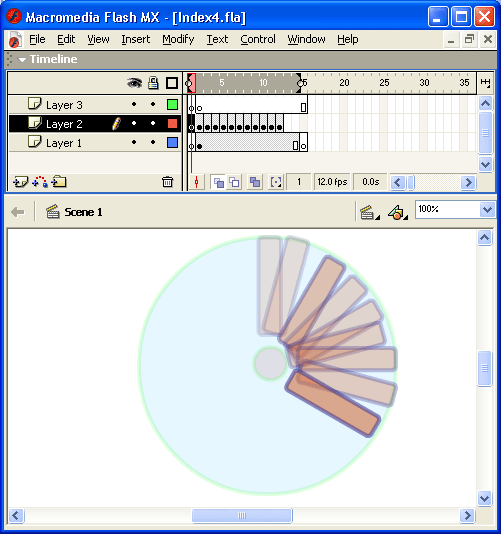This screenshot has width=501, height=534.
Task: Click the Center Frame button
Action: pos(197,182)
